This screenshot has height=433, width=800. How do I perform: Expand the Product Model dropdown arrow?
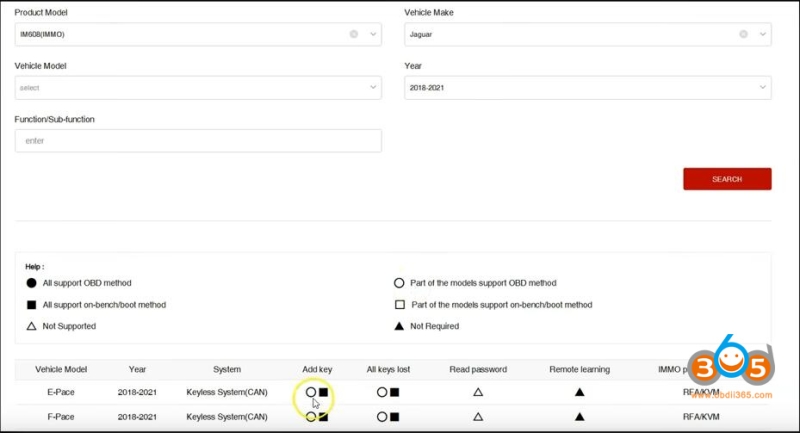click(373, 34)
